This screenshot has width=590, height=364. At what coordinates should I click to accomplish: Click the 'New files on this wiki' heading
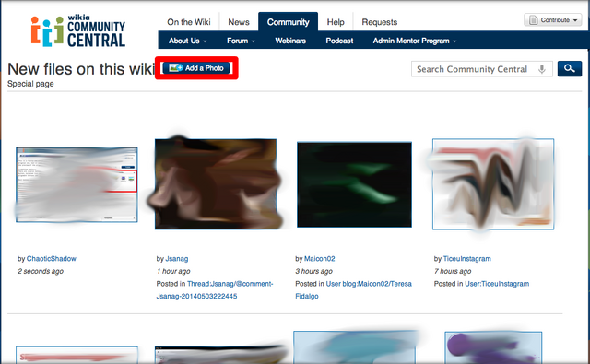(x=81, y=69)
